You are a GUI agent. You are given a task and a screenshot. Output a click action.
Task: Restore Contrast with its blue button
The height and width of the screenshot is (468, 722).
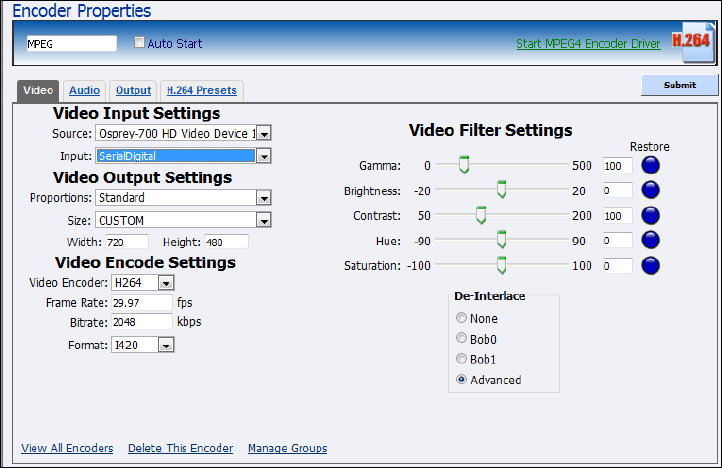pos(651,215)
